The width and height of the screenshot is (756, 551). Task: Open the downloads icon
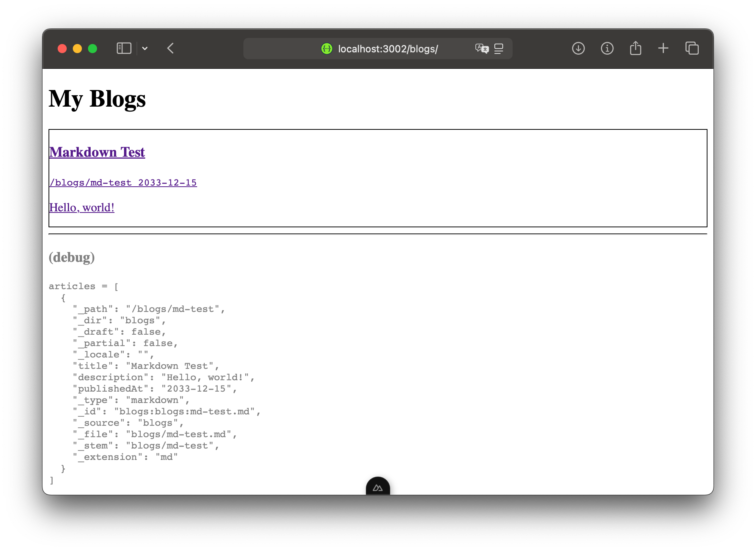point(578,49)
